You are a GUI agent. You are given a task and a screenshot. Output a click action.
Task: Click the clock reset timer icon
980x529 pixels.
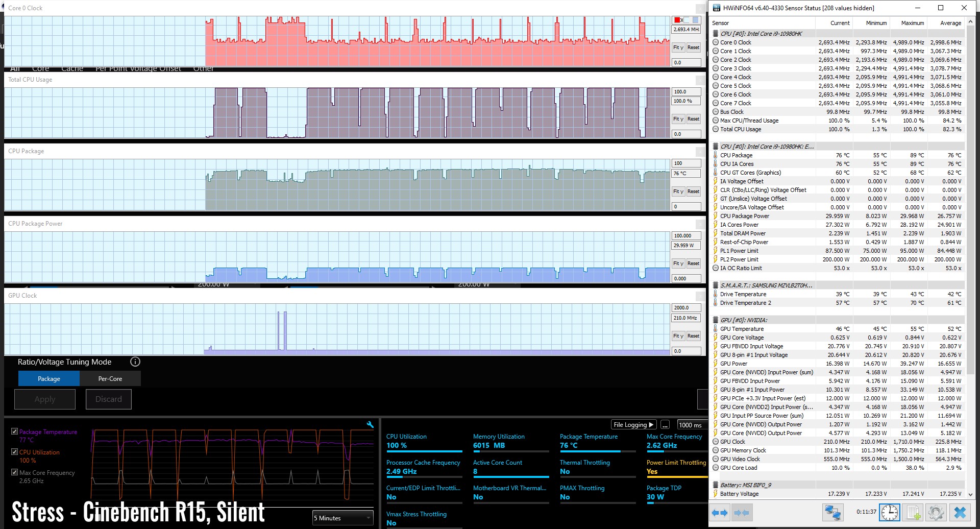[x=890, y=513]
